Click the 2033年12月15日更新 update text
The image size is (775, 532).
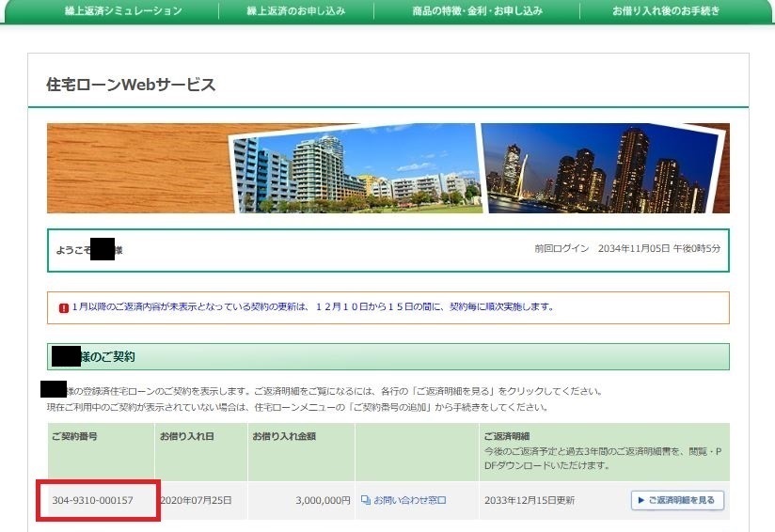click(x=528, y=501)
